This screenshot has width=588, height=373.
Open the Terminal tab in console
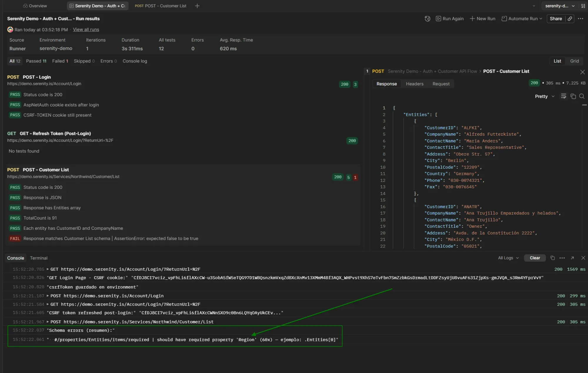pos(39,258)
